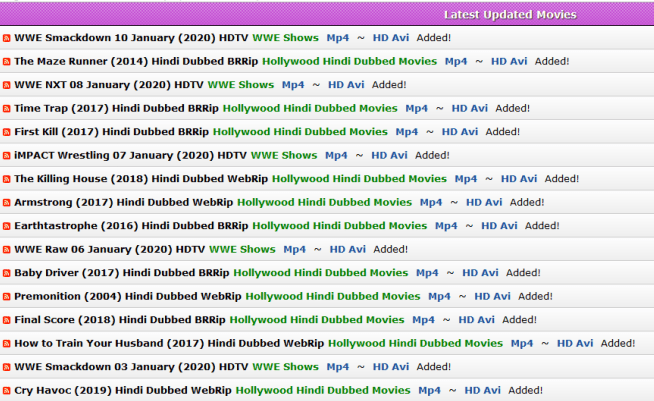Click RSS icon beside Final Score (2018)
The height and width of the screenshot is (401, 654).
(7, 320)
